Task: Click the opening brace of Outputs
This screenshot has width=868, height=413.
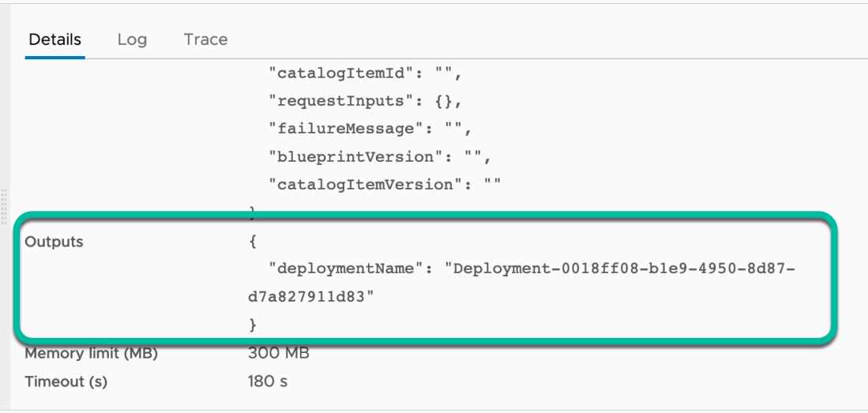Action: 252,242
